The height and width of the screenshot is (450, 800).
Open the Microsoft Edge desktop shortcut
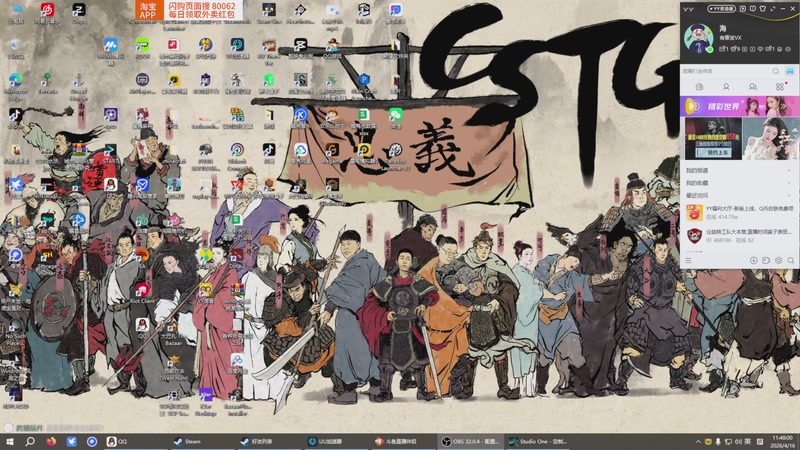point(16,86)
